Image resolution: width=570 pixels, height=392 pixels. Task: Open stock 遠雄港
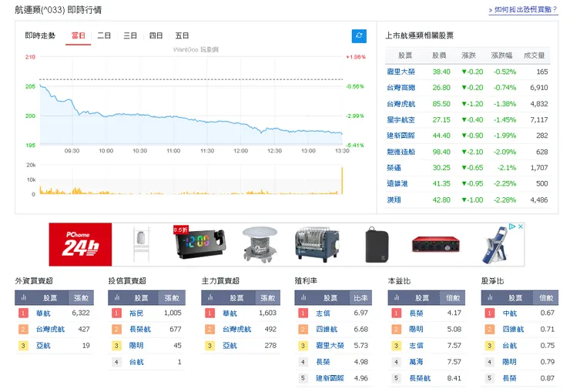(x=397, y=183)
